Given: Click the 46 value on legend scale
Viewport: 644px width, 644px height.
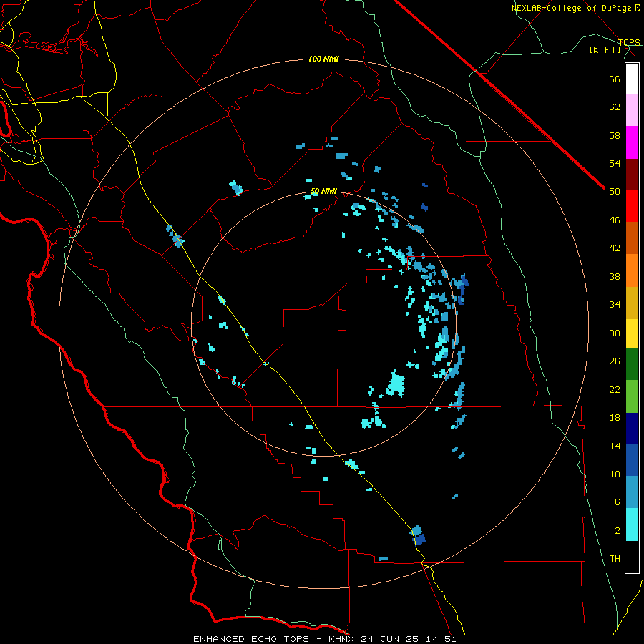Looking at the screenshot, I should (x=615, y=220).
